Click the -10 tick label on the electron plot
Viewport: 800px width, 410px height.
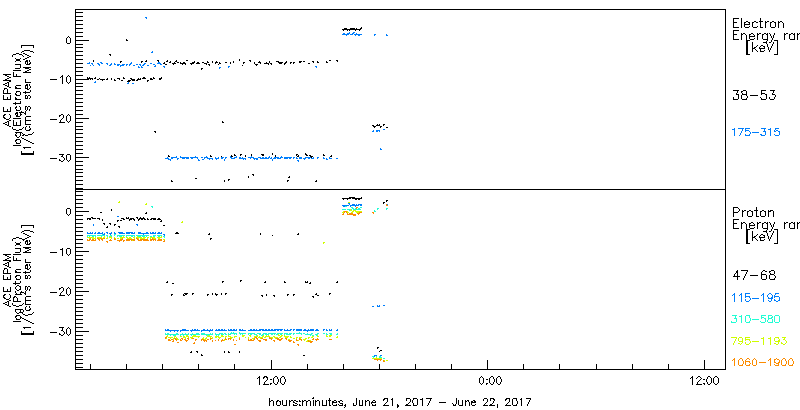(60, 79)
